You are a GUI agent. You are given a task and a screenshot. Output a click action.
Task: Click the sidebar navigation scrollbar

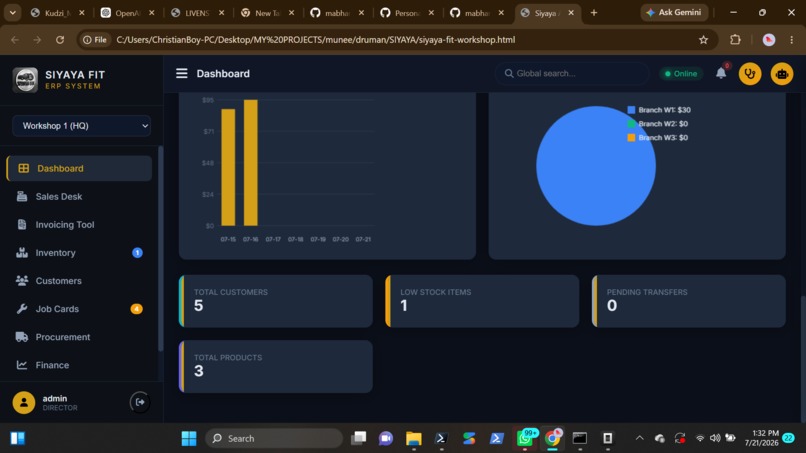[x=160, y=248]
